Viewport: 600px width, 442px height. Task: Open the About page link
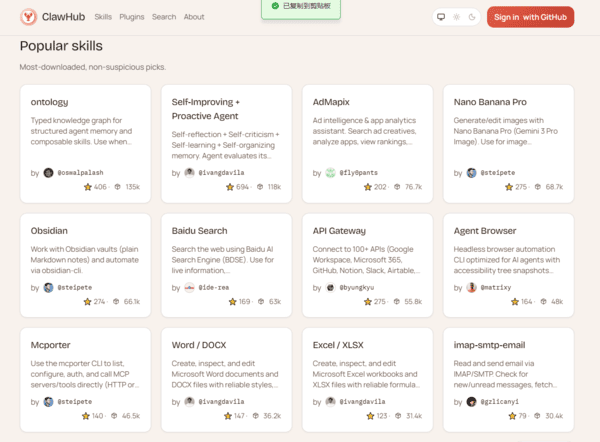(x=194, y=17)
